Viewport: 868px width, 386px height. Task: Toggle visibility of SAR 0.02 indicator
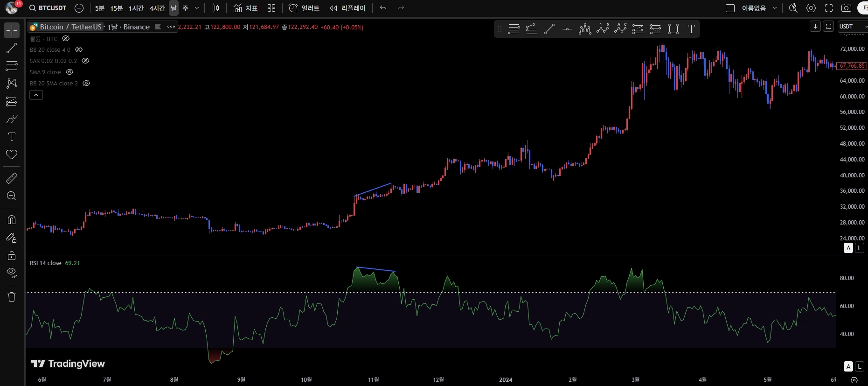pos(85,61)
